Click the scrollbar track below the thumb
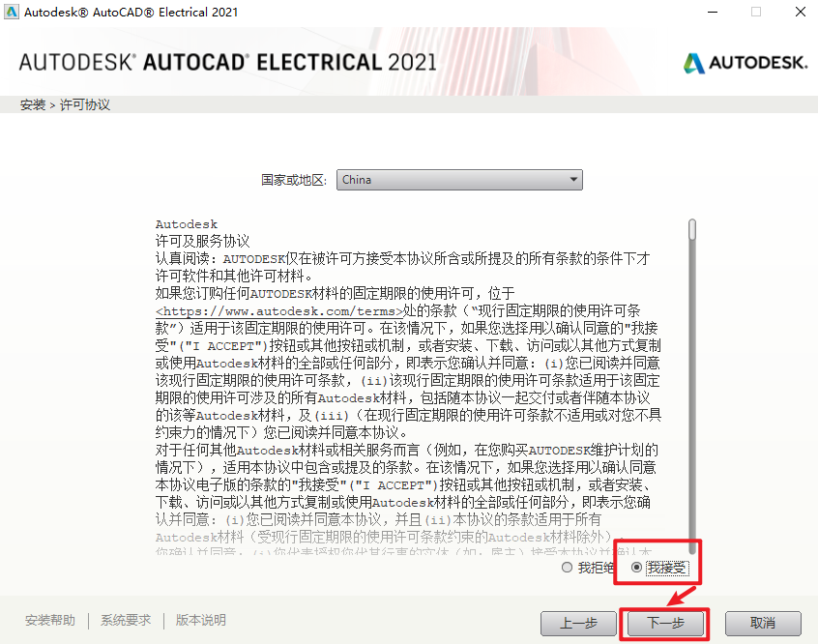This screenshot has width=818, height=644. point(692,396)
